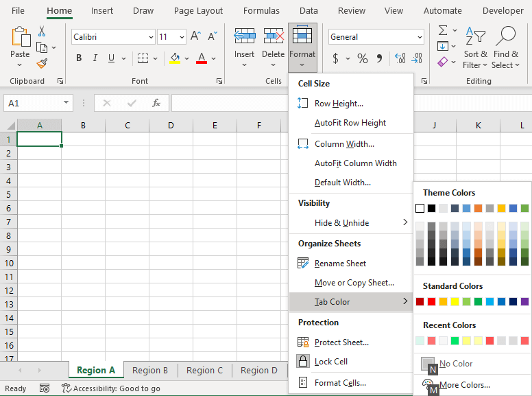Click the Insert cells icon
The image size is (532, 396).
point(245,36)
